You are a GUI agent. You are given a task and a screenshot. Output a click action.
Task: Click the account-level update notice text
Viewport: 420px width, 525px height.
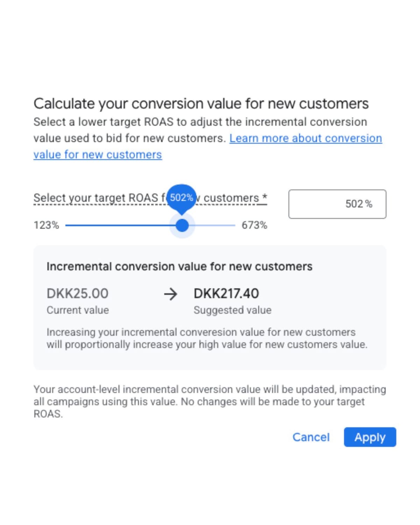click(210, 402)
